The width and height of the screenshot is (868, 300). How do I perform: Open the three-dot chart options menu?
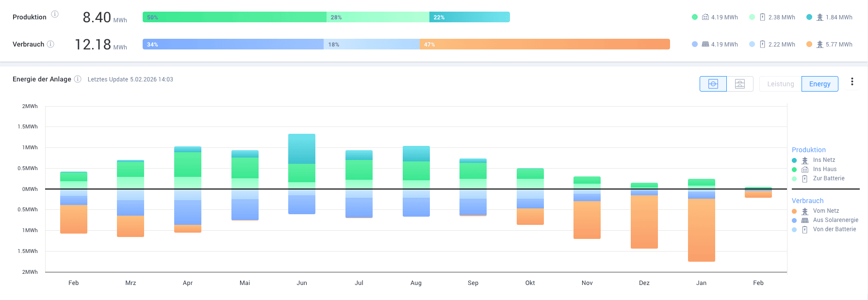click(852, 82)
